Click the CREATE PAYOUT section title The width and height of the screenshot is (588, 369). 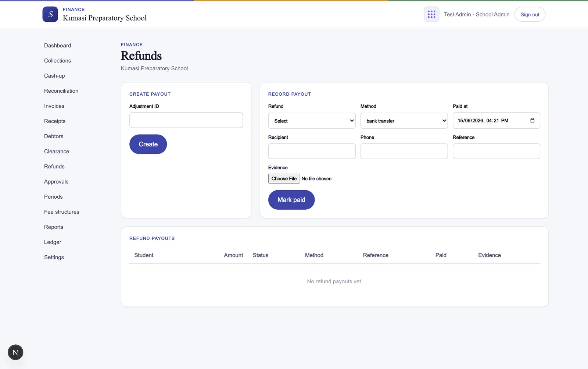pos(150,94)
